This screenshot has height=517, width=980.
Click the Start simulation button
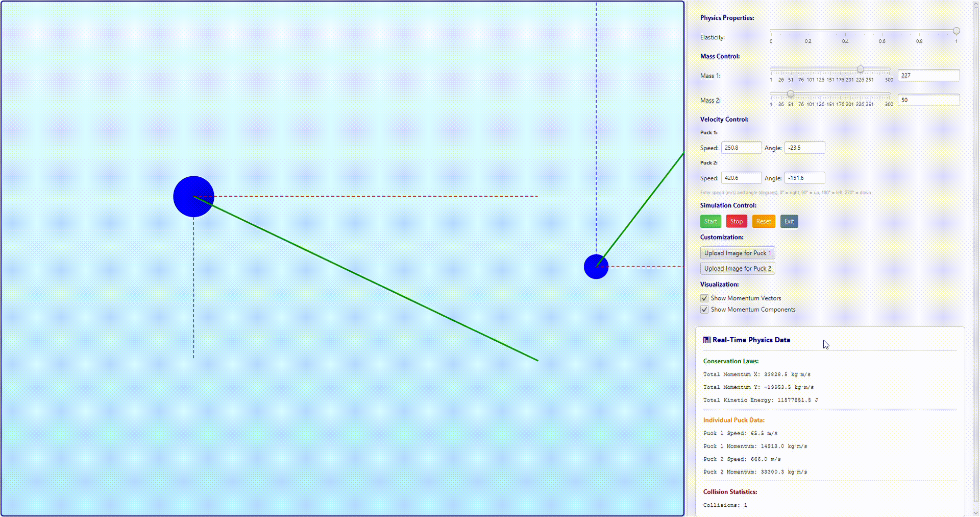coord(710,221)
